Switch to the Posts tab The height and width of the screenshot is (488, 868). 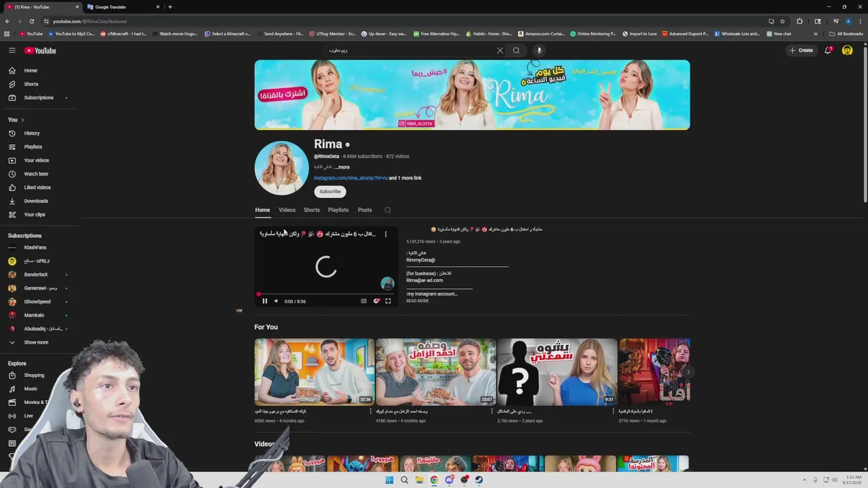[x=365, y=210]
